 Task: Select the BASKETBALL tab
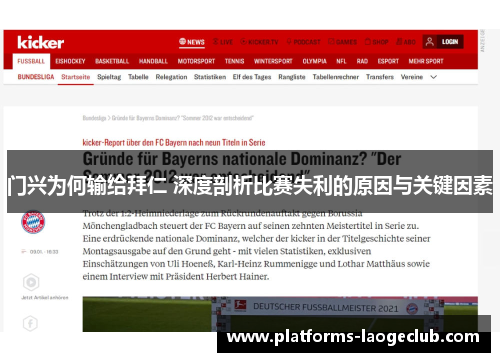pyautogui.click(x=112, y=61)
